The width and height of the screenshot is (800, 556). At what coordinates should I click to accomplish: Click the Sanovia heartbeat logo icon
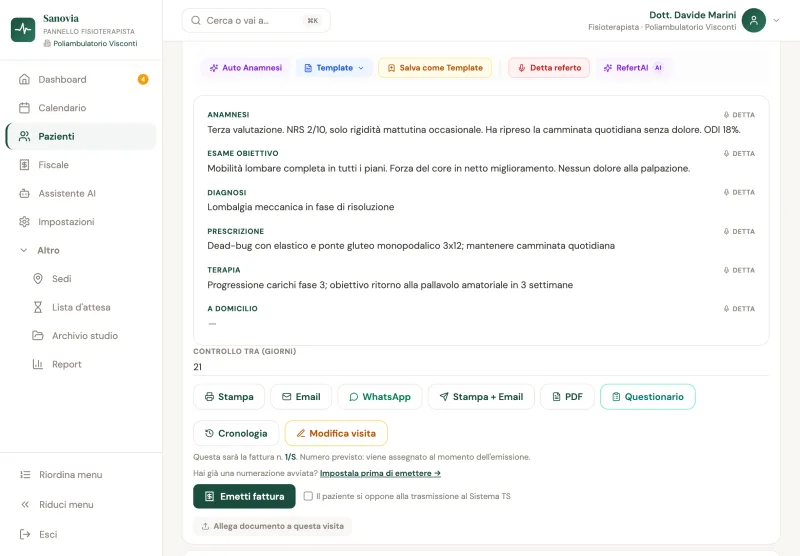(x=23, y=30)
